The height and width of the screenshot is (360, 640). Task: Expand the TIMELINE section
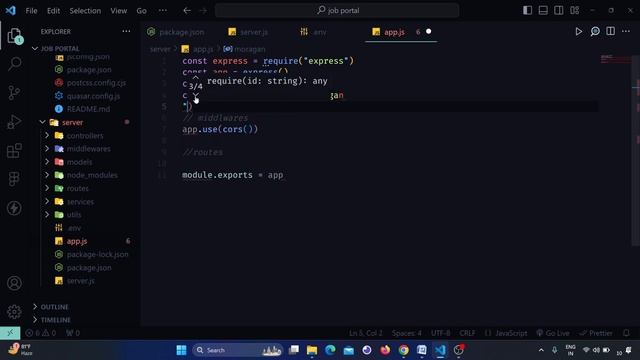35,320
